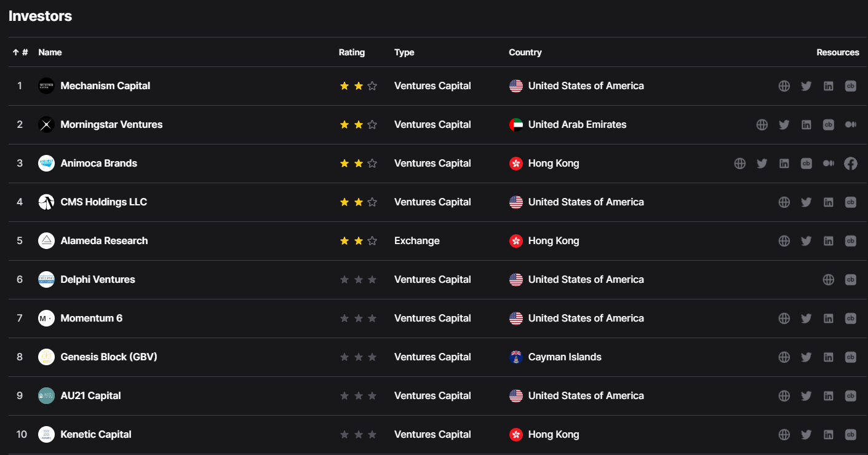Screen dimensions: 868x455
Task: Click Kenetic Capital's Twitter icon
Action: 806,435
